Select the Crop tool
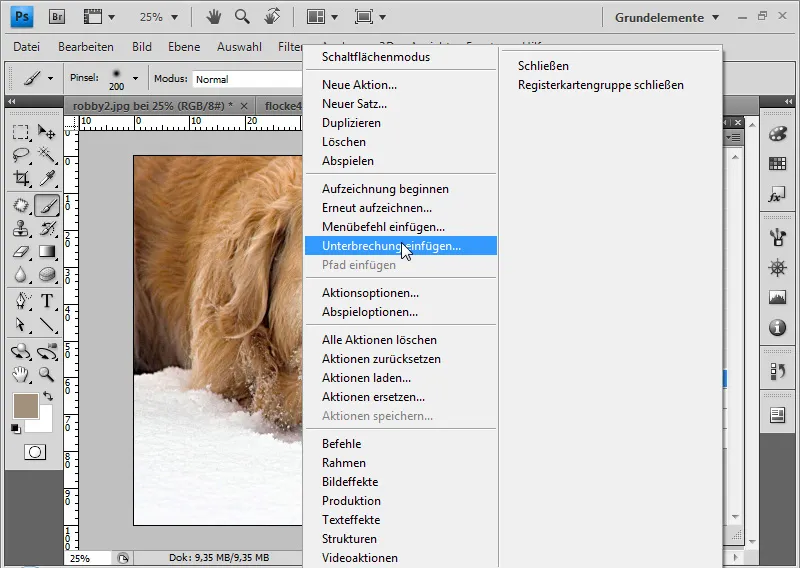Screen dimensions: 800x568 [x=20, y=178]
